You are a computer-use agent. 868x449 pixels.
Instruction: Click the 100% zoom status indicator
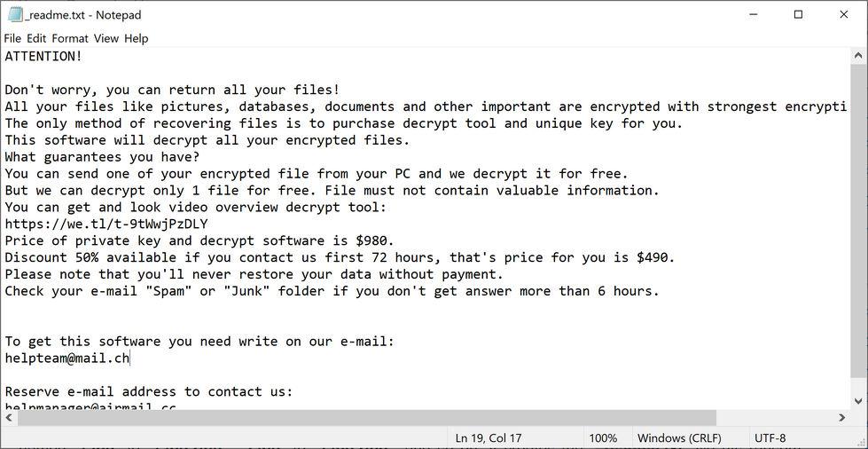click(603, 438)
